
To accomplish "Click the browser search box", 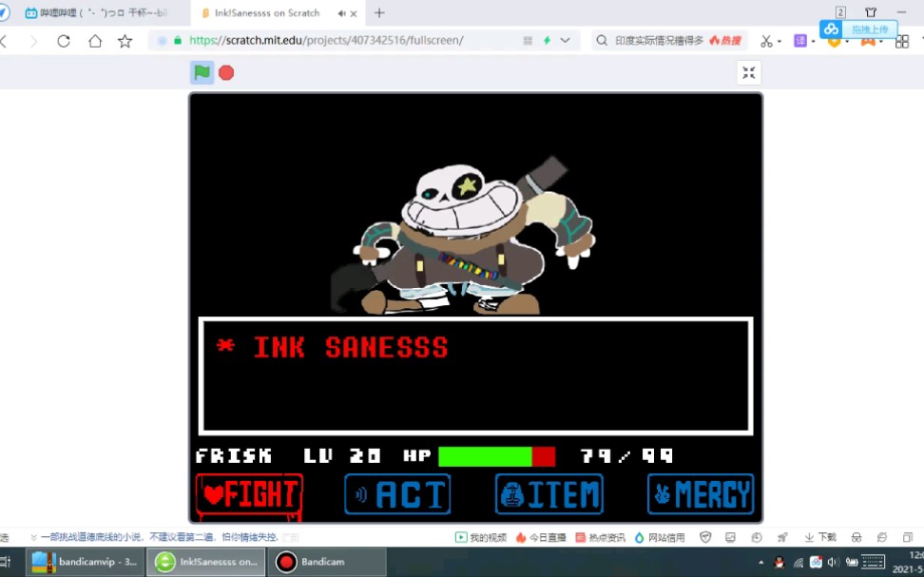I will pyautogui.click(x=669, y=41).
